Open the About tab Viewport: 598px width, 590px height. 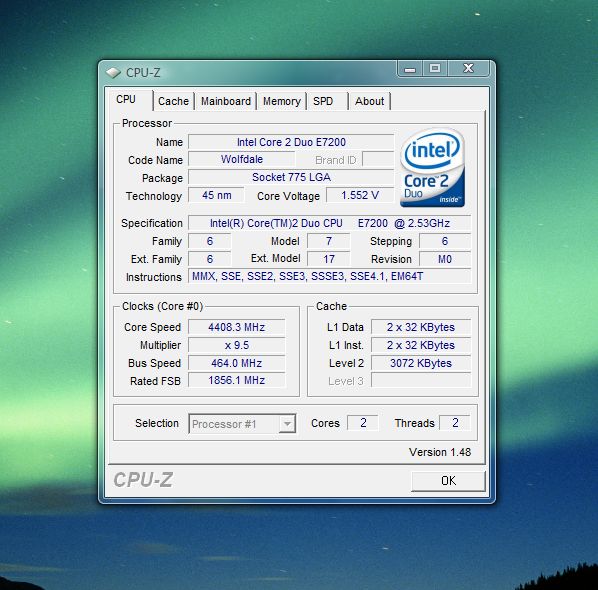[x=370, y=101]
